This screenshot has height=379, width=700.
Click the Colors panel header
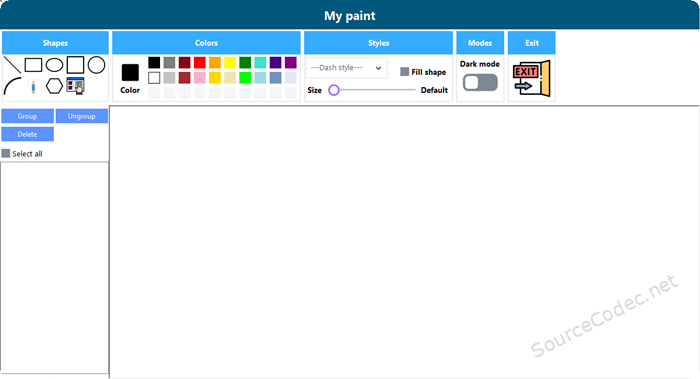click(206, 43)
